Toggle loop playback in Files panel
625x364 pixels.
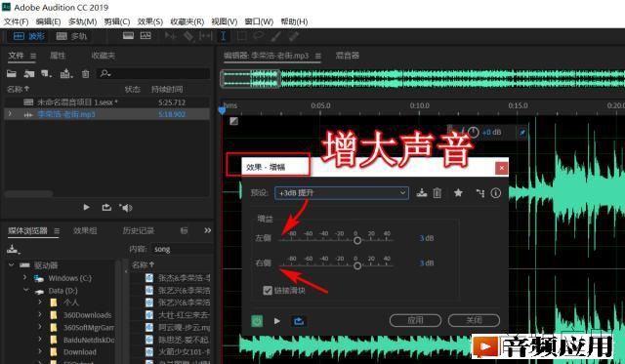tap(106, 207)
